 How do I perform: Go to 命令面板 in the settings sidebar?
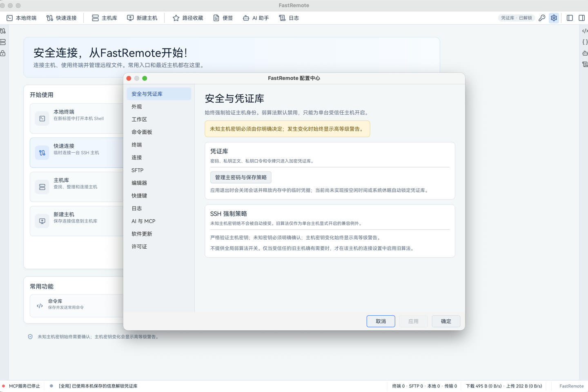click(159, 132)
